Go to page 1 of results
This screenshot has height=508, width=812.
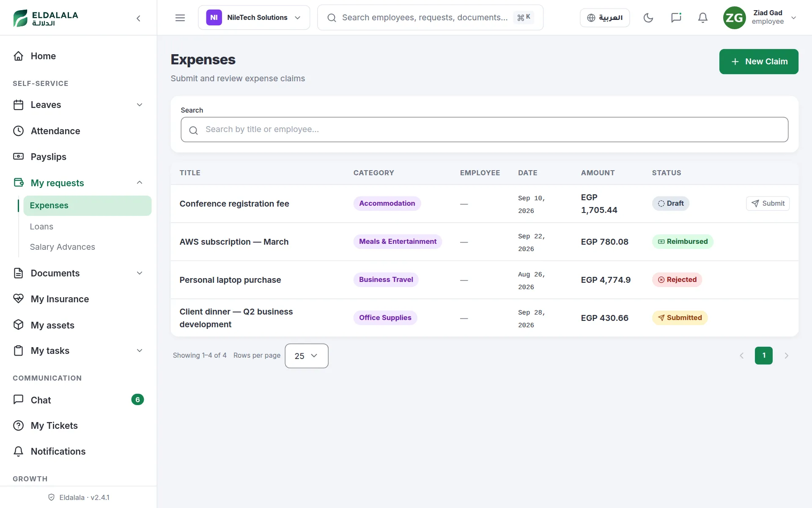[x=763, y=356]
